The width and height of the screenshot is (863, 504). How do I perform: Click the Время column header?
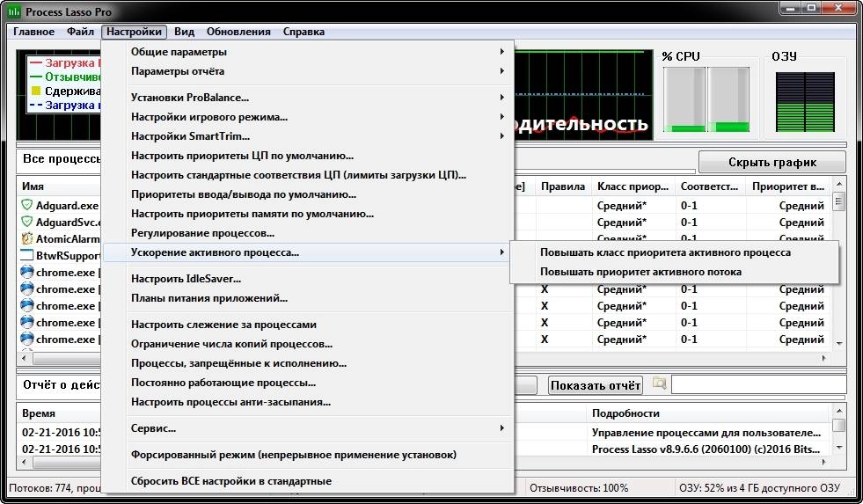[60, 413]
